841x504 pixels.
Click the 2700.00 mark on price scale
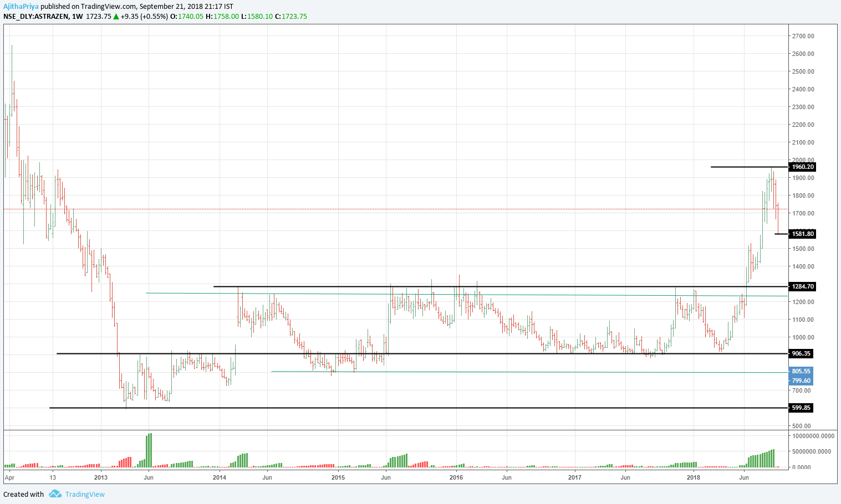[803, 36]
